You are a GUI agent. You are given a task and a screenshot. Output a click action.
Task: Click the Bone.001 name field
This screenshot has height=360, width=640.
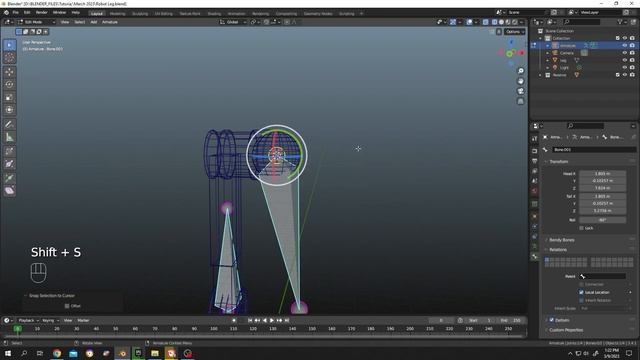coord(593,150)
